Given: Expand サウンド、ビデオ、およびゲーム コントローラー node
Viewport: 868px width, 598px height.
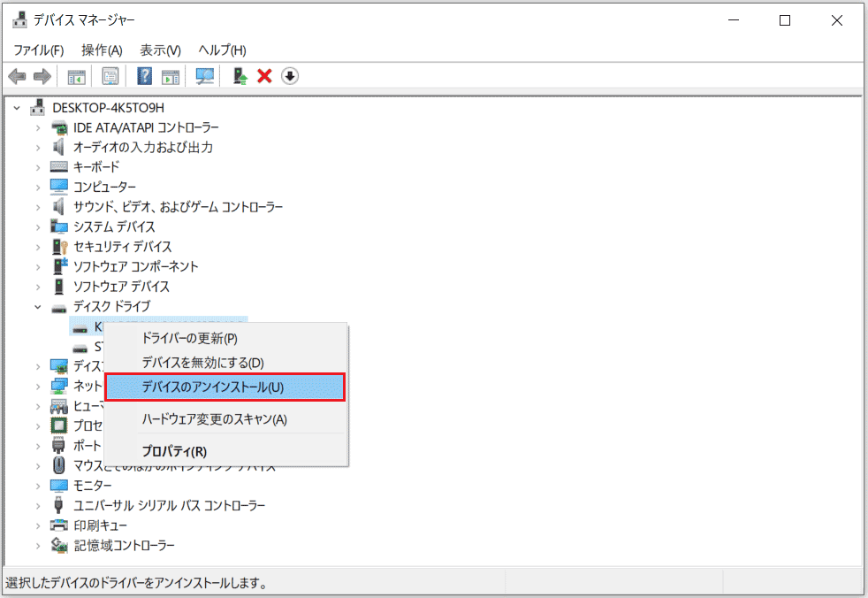Looking at the screenshot, I should point(38,207).
